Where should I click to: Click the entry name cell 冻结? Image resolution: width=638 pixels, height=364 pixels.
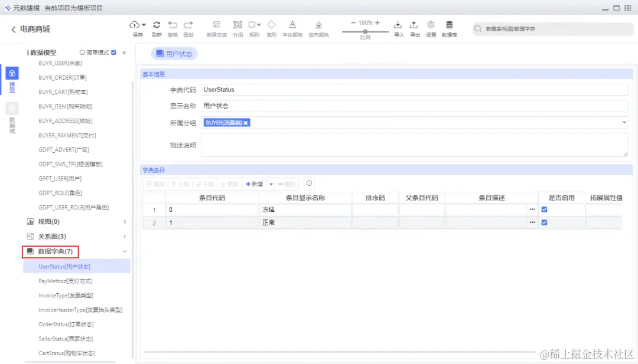tap(305, 209)
